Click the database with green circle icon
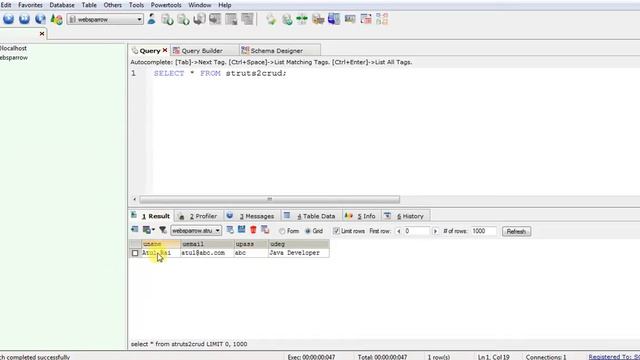This screenshot has width=640, height=360. tap(287, 19)
